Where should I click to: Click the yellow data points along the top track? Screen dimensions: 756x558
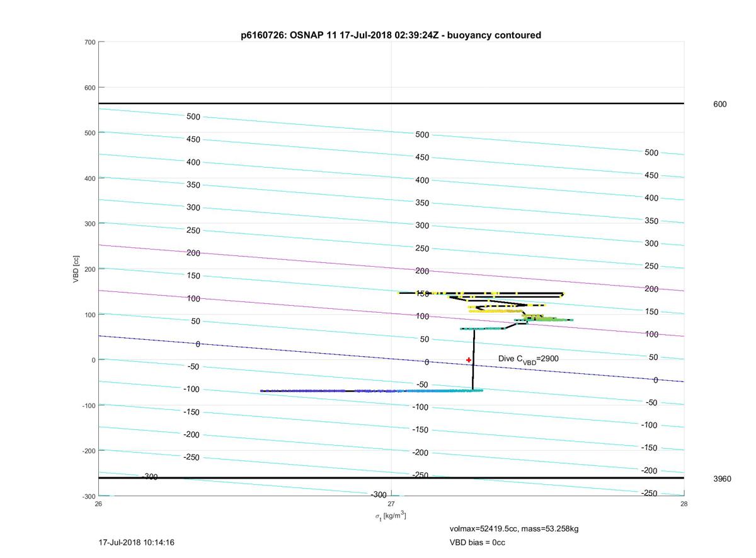tap(481, 293)
